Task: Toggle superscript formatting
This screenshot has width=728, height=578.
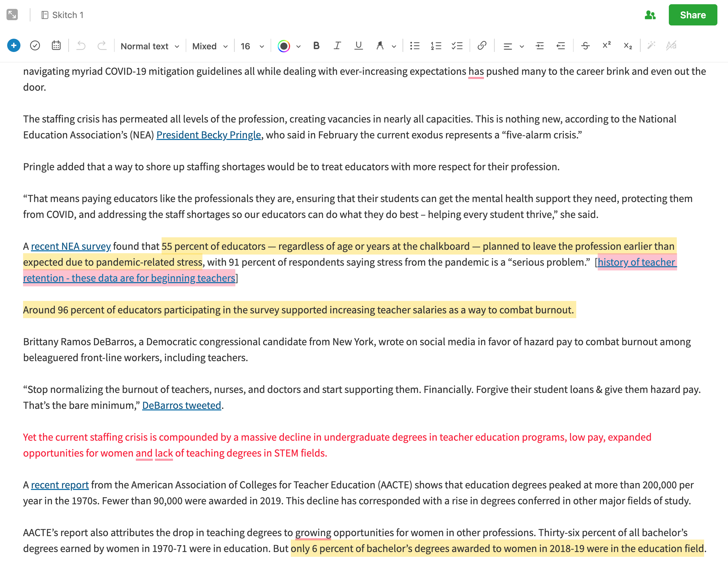Action: pyautogui.click(x=606, y=45)
